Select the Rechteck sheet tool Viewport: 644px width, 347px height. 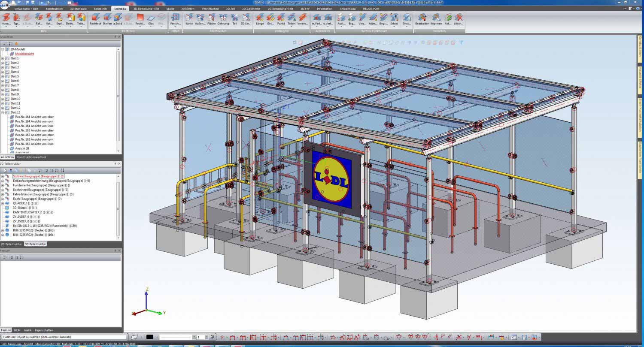click(95, 19)
